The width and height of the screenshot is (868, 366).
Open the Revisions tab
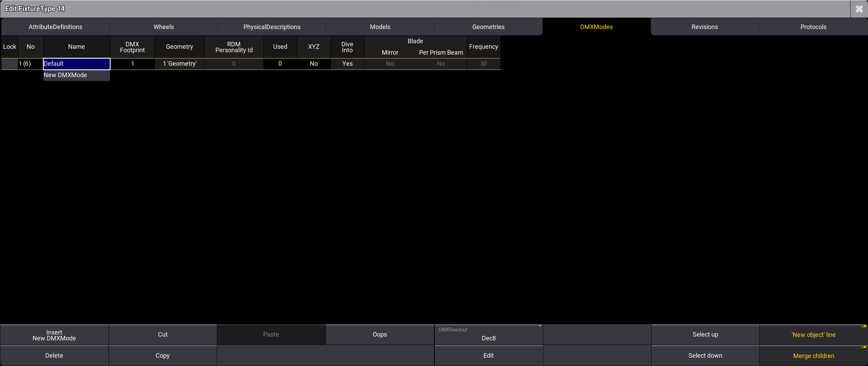[x=704, y=27]
